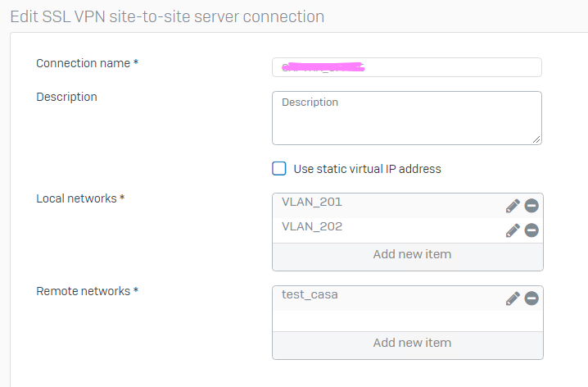Grab the Description box resize handle
588x387 pixels.
tap(536, 139)
